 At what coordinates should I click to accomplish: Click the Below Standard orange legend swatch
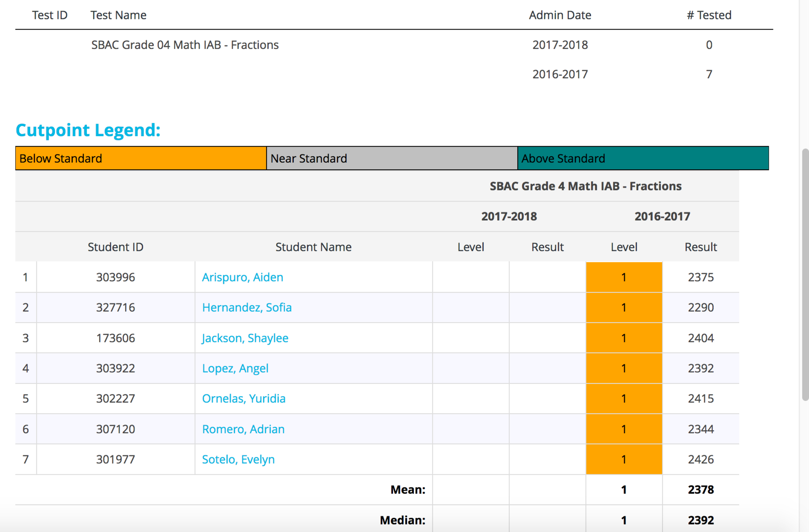[141, 158]
